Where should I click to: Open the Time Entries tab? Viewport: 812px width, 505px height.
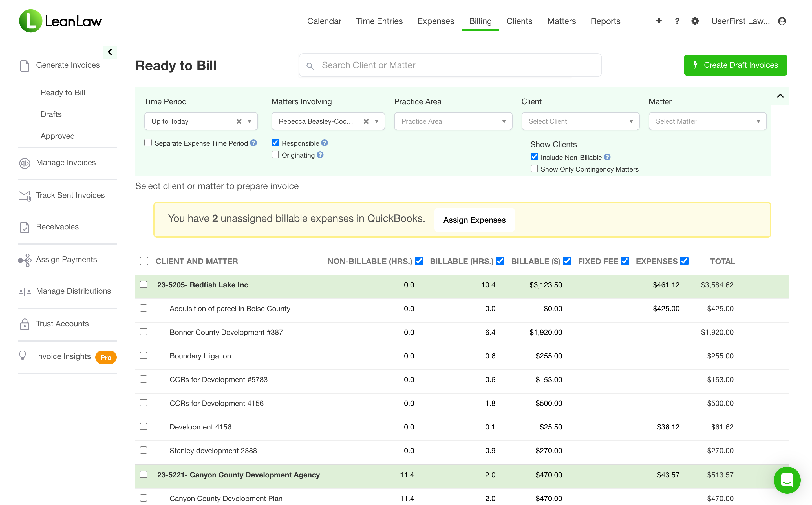click(x=379, y=21)
